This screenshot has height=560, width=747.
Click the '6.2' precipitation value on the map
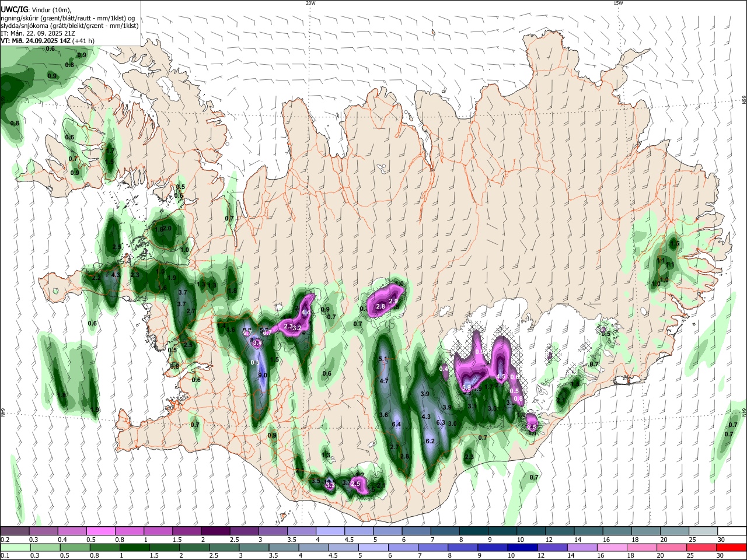(430, 441)
